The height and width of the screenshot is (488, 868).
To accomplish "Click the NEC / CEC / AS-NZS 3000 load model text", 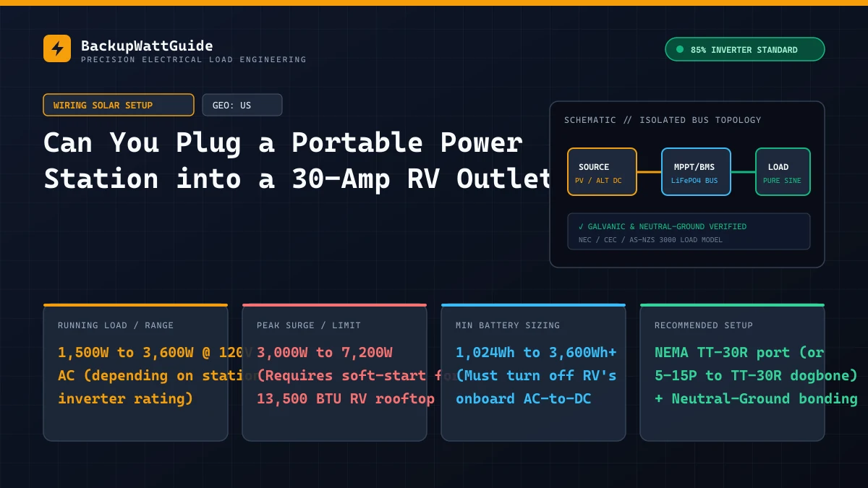I will [x=650, y=240].
